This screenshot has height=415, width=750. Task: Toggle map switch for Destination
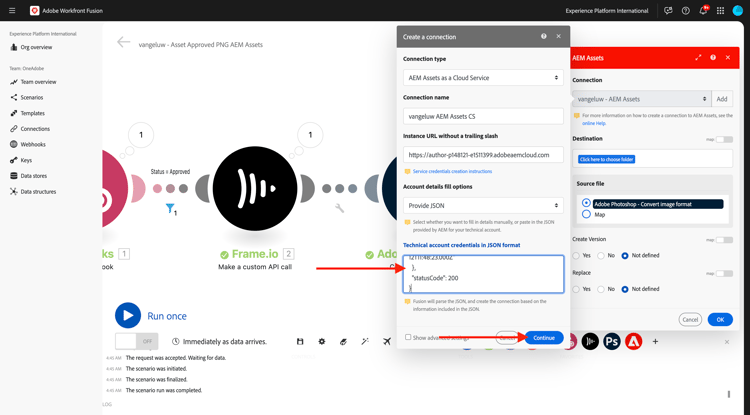click(x=724, y=139)
